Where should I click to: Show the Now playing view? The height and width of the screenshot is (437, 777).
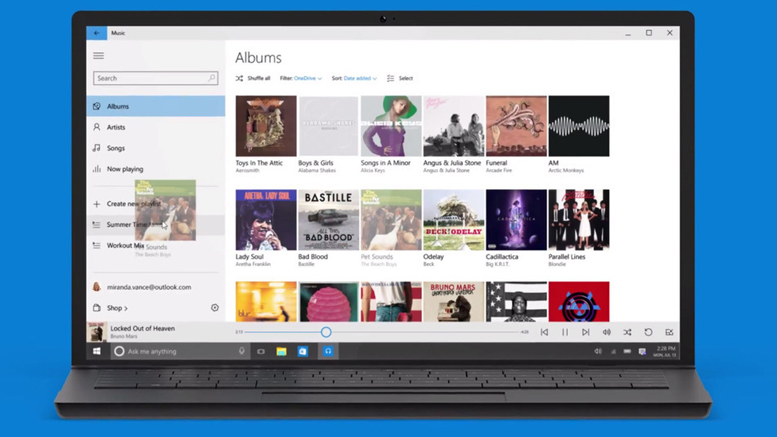click(156, 169)
